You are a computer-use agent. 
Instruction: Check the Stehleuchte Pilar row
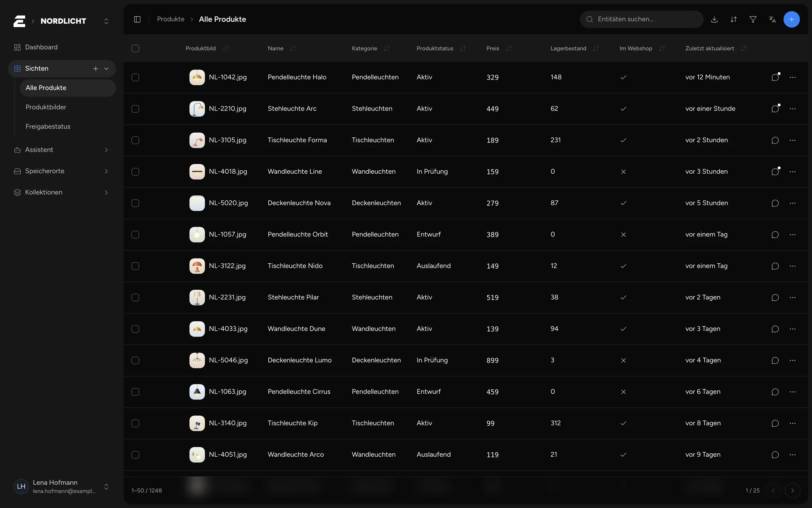point(135,297)
